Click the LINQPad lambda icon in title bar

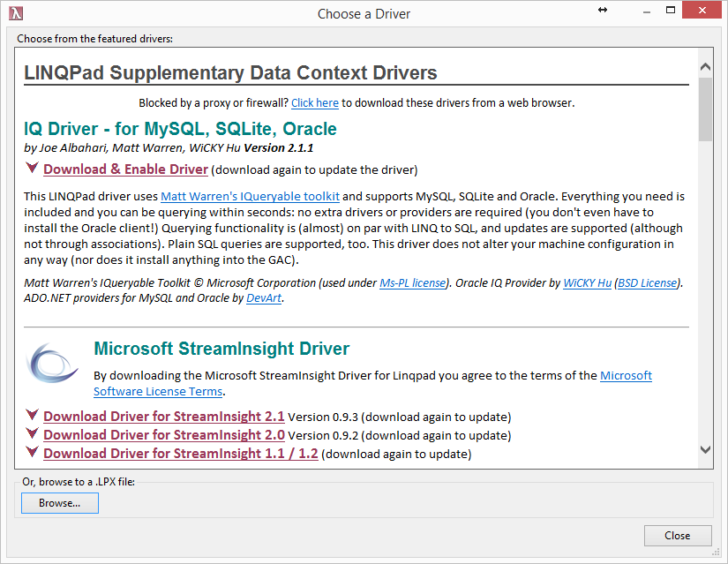16,13
